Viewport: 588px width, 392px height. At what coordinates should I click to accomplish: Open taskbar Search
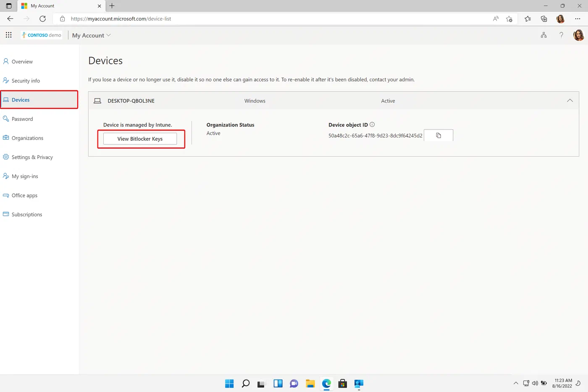246,383
